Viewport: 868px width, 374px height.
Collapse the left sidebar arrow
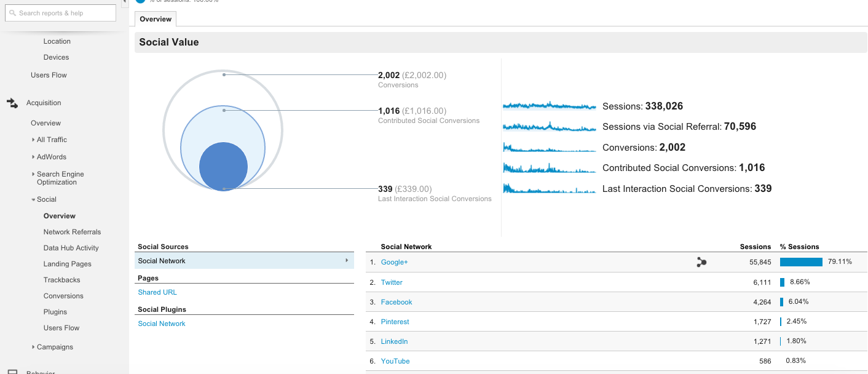pyautogui.click(x=124, y=2)
